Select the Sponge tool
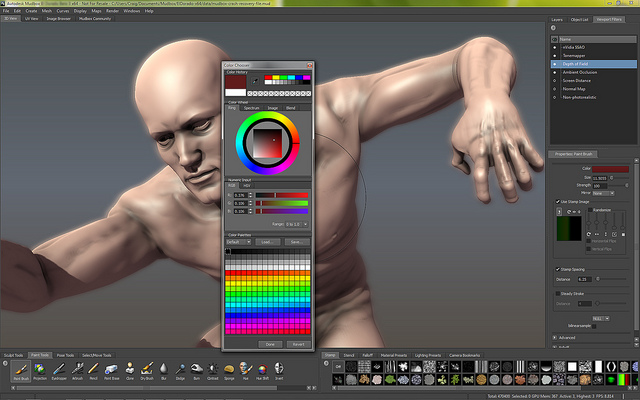This screenshot has width=640, height=400. click(230, 370)
